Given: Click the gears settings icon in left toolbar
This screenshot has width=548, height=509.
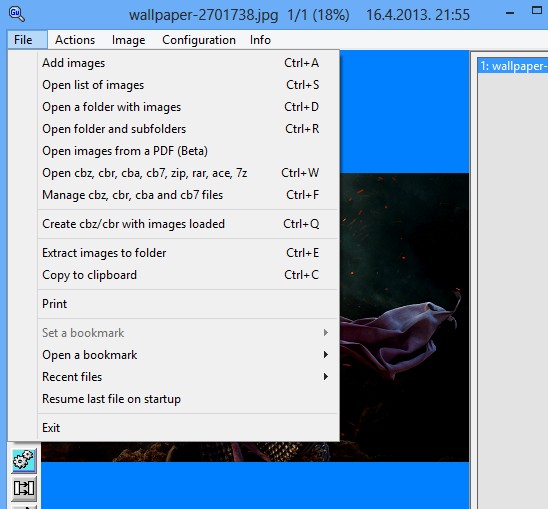Looking at the screenshot, I should tap(24, 460).
